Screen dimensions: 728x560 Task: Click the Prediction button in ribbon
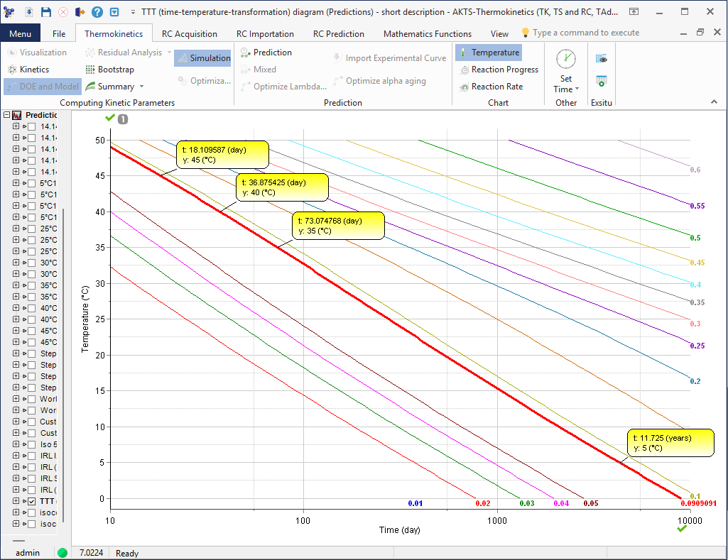click(266, 53)
